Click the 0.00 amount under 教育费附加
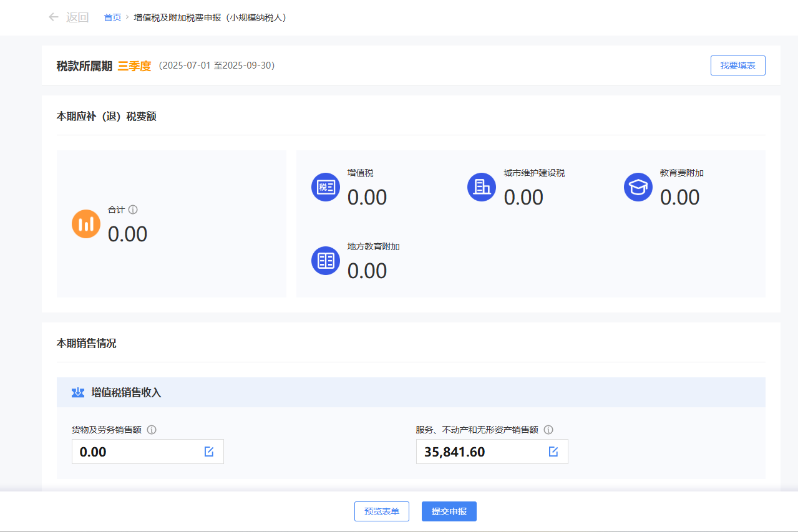 [x=680, y=198]
